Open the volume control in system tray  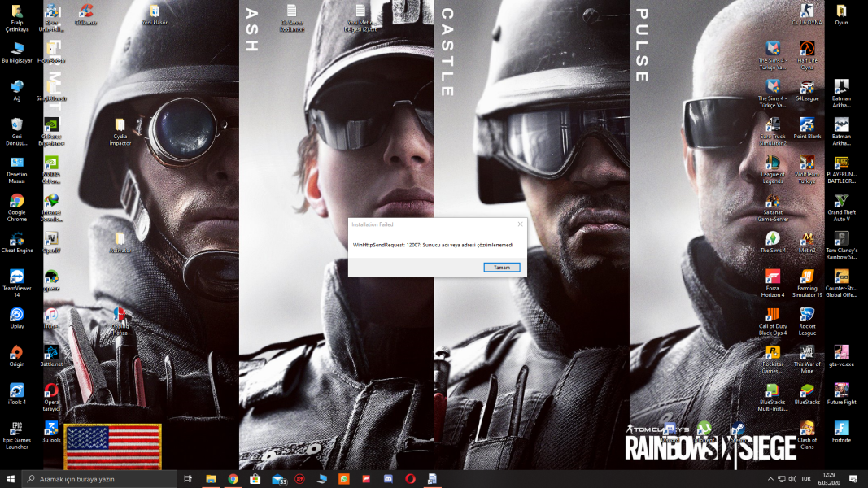[x=793, y=479]
